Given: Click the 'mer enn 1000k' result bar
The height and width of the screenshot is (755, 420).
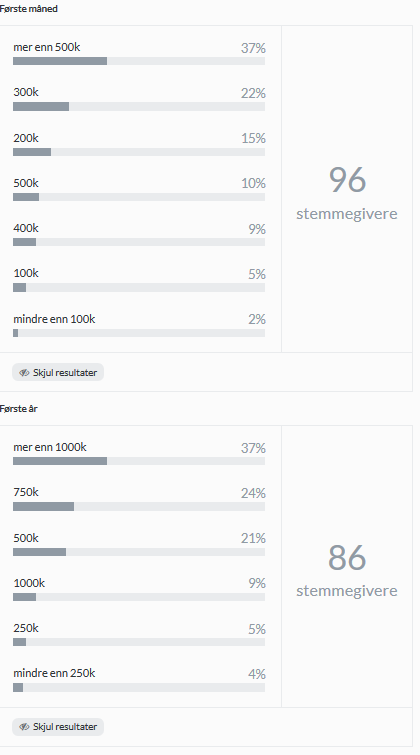Looking at the screenshot, I should [x=139, y=461].
